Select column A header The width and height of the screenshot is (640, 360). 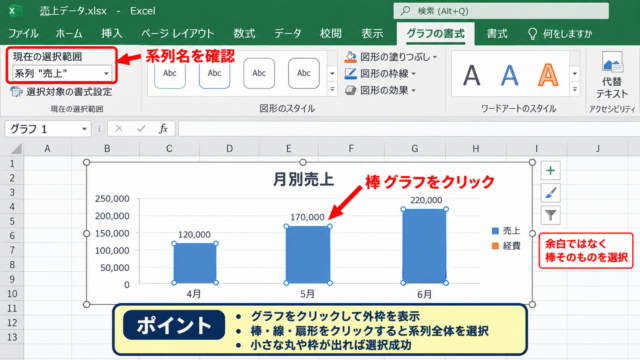(x=47, y=149)
